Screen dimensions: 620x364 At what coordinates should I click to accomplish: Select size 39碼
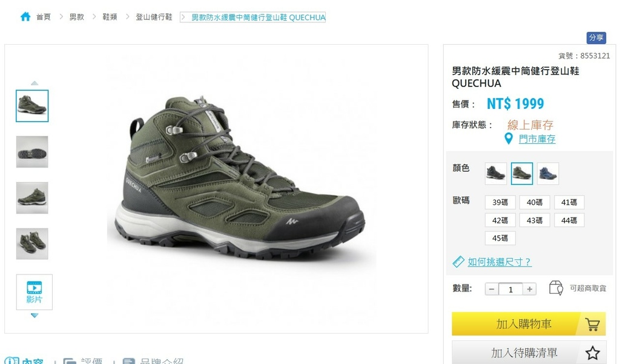coord(500,202)
